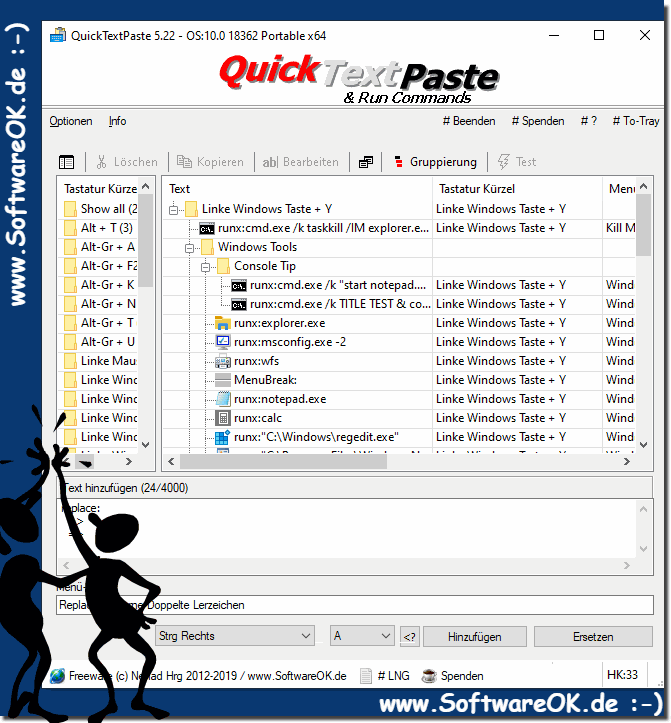Click the regedit.exe registry icon
This screenshot has height=723, width=671.
(x=223, y=437)
